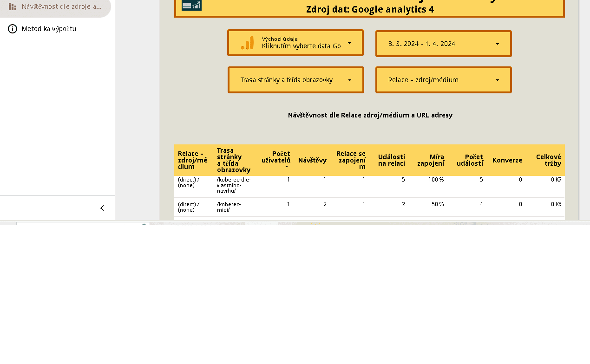
Task: Open the Metodika výpočtu page
Action: [49, 29]
